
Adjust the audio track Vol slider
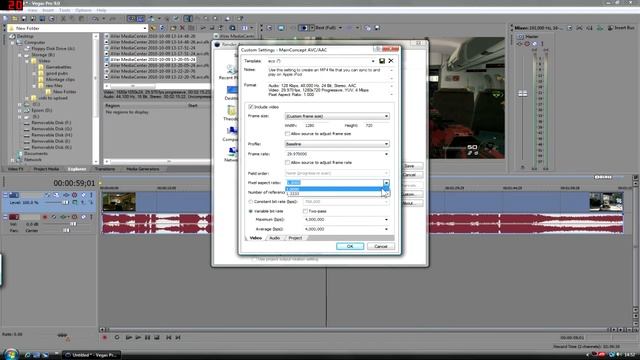tap(73, 224)
